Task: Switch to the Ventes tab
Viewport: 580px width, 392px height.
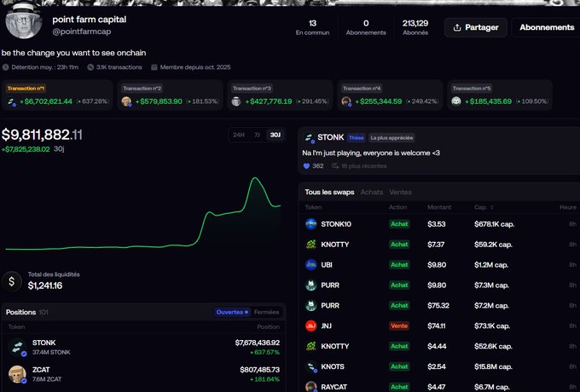Action: point(400,192)
